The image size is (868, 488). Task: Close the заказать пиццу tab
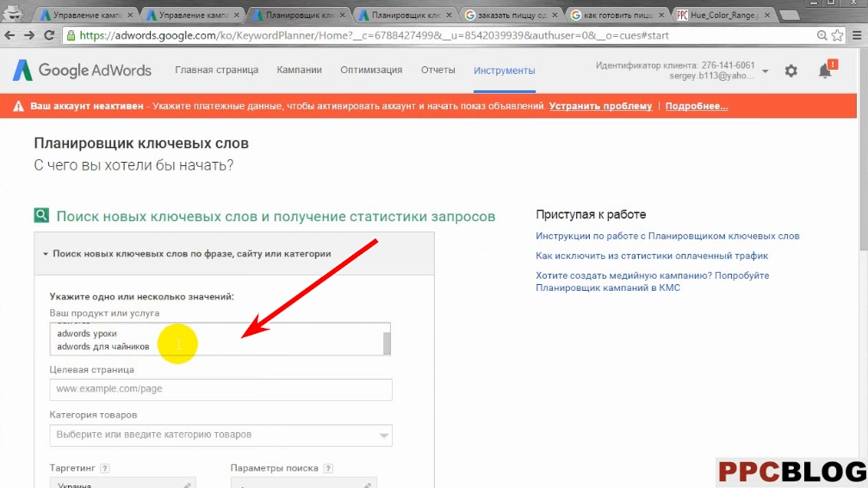(555, 15)
